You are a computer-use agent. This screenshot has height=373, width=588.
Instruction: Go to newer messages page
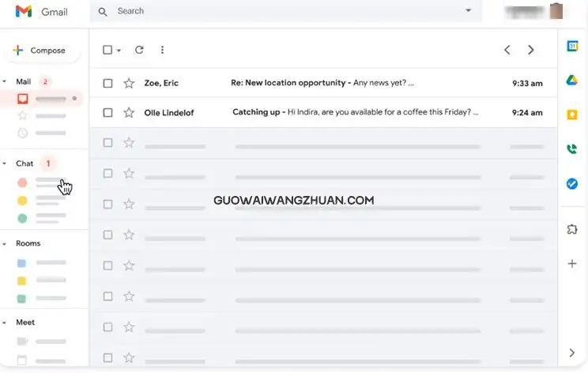(x=507, y=50)
